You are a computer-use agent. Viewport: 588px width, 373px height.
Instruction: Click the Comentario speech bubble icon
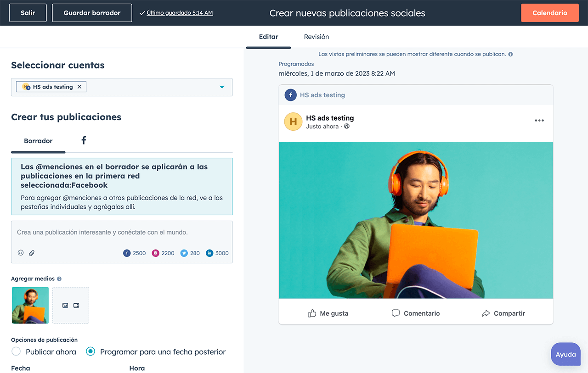[x=396, y=313]
